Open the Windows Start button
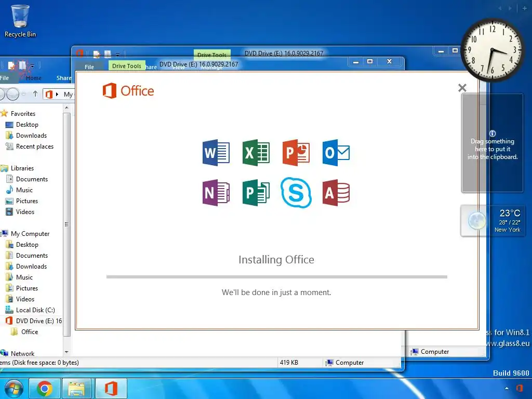532x399 pixels. tap(14, 389)
